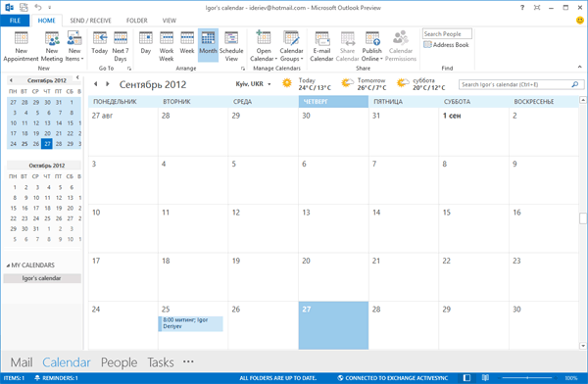Screen dimensions: 588x384
Task: Open the Open Calendar dropdown
Action: tap(264, 46)
